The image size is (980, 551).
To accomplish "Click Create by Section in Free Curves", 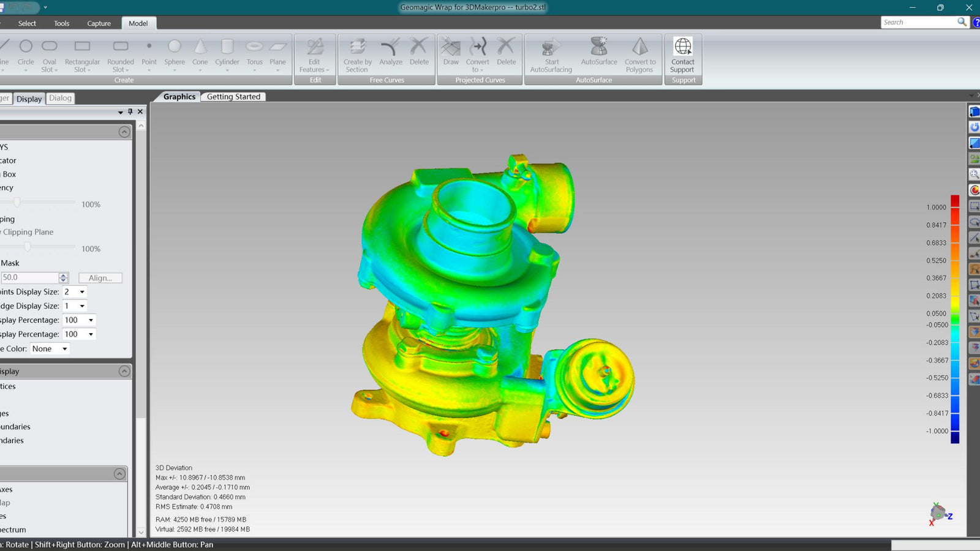I will pyautogui.click(x=356, y=54).
